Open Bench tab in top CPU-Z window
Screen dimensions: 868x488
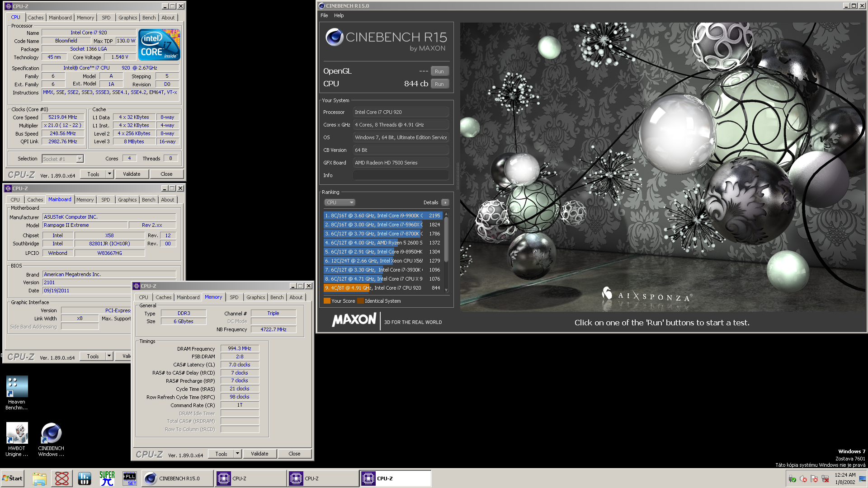click(149, 18)
